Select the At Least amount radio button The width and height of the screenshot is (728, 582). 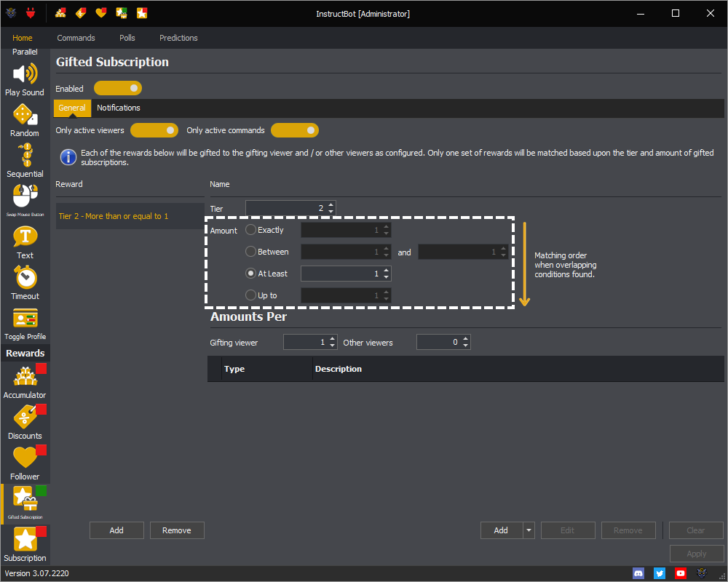click(x=250, y=274)
